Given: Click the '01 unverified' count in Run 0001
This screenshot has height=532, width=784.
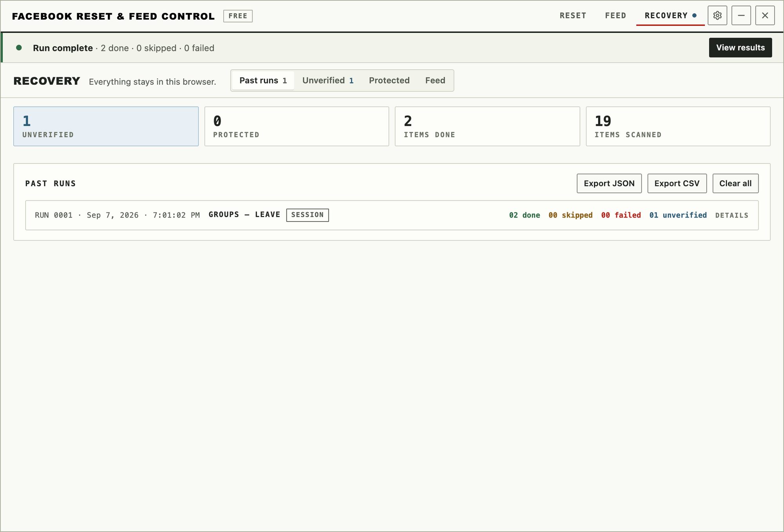Looking at the screenshot, I should 678,215.
